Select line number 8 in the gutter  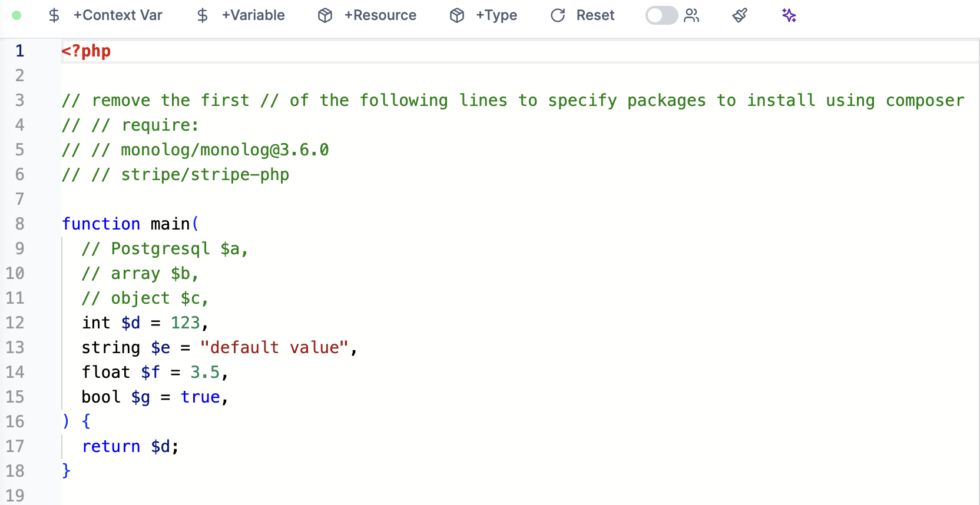coord(19,224)
